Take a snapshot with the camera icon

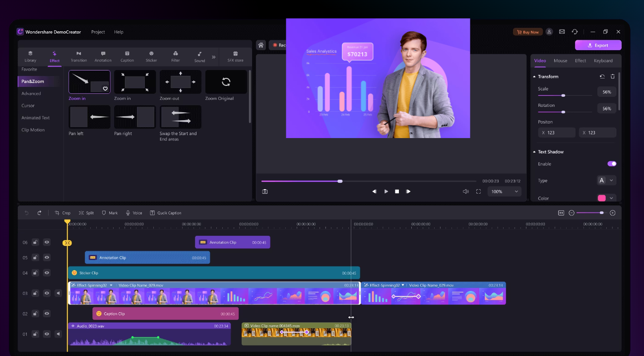tap(264, 191)
